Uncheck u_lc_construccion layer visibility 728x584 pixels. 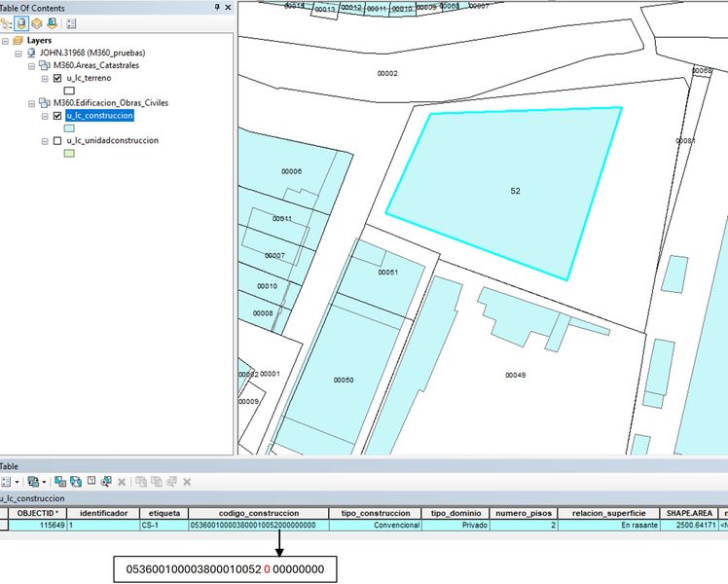point(57,116)
